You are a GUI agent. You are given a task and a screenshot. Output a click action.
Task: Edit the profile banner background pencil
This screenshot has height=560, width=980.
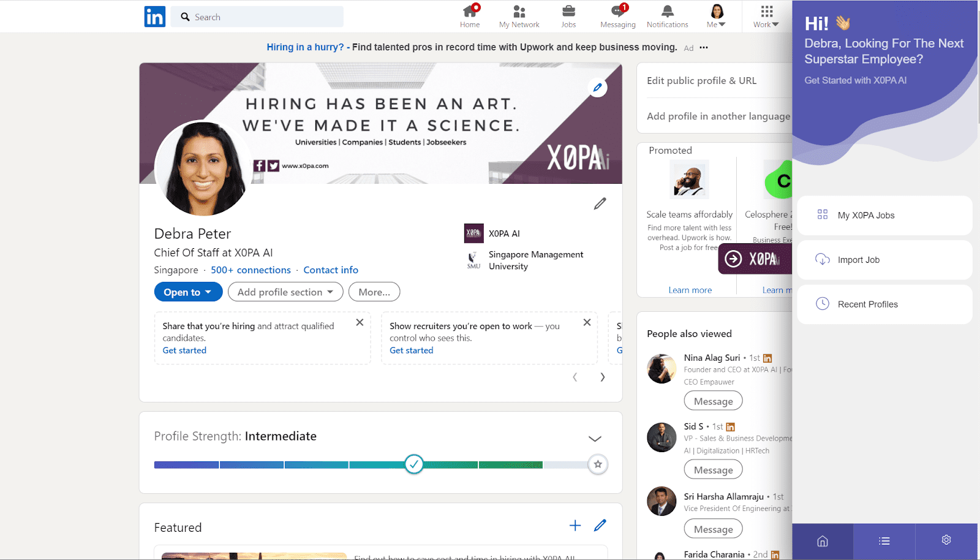click(x=597, y=87)
